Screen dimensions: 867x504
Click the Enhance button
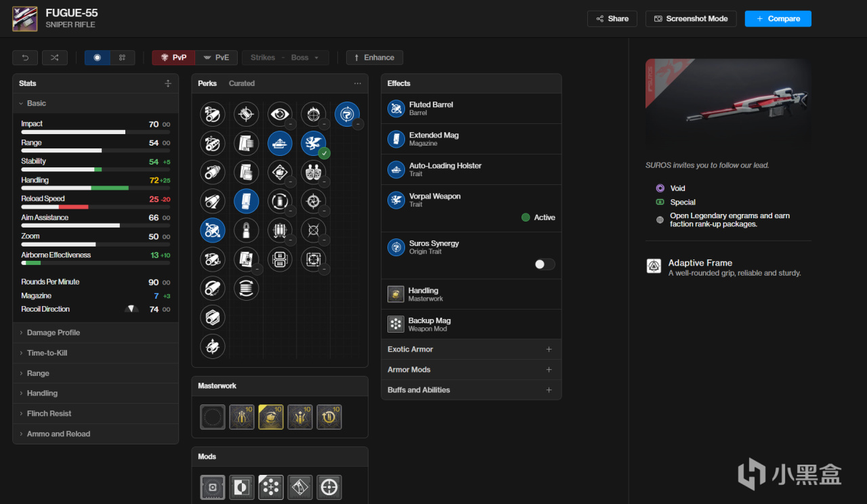click(375, 58)
